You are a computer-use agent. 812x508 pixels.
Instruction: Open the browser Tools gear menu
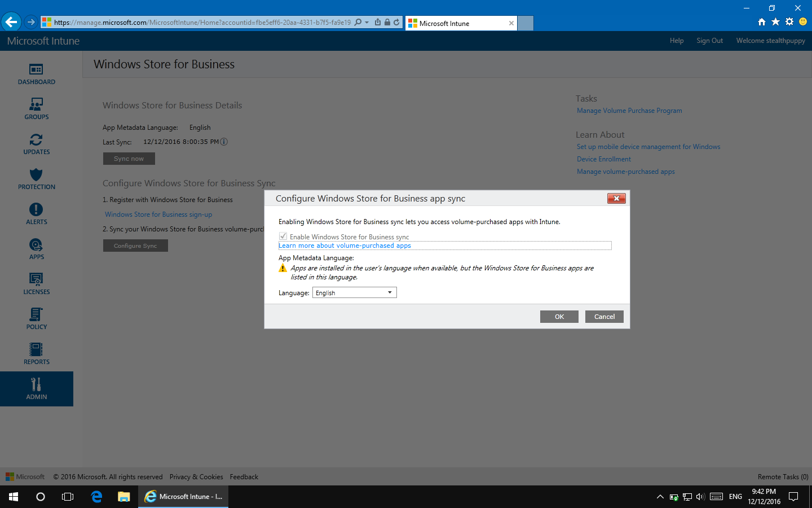tap(789, 22)
